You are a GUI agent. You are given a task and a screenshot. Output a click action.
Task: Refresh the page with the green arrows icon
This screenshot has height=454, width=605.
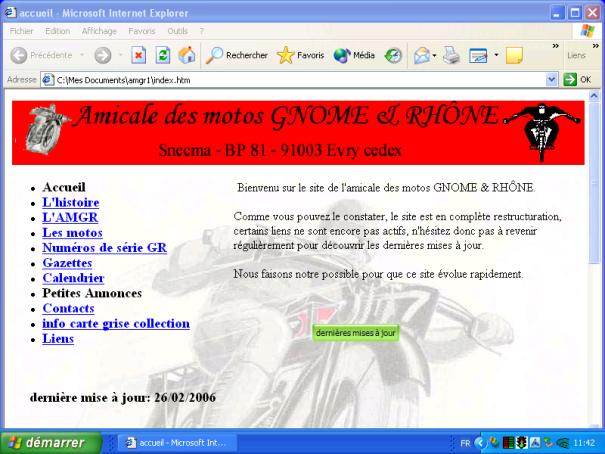click(163, 55)
